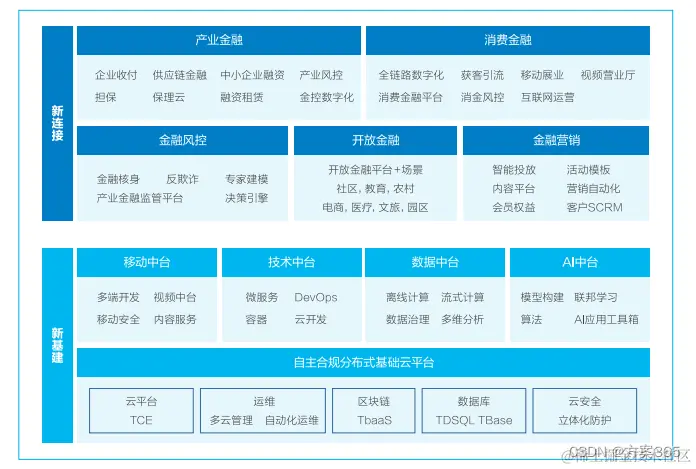This screenshot has width=696, height=469.
Task: Click the 云安全 立体化防护 box
Action: [585, 411]
